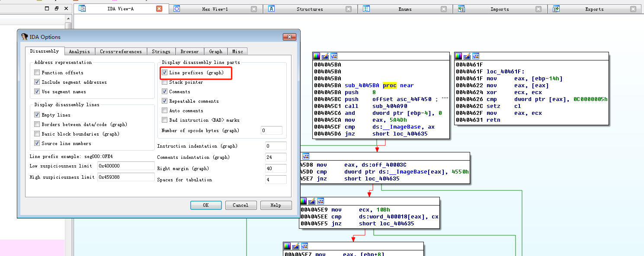Click the Right margin (graph) field
The image size is (644, 256).
[x=276, y=168]
